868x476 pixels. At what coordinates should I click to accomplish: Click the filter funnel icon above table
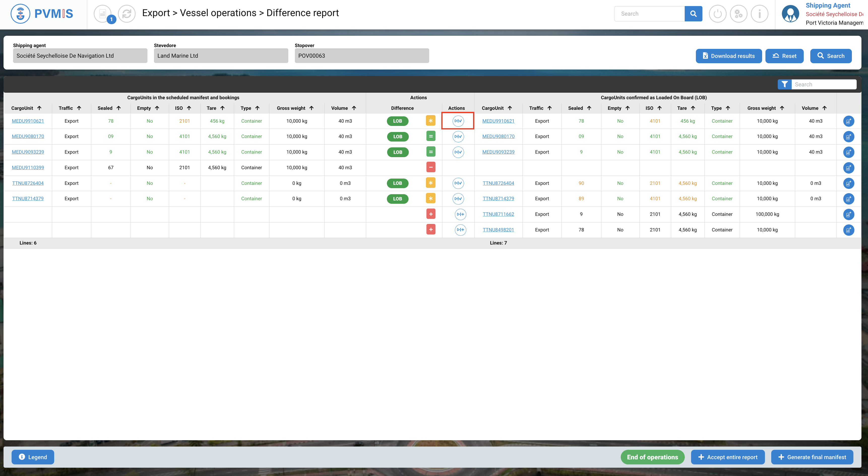pos(784,84)
